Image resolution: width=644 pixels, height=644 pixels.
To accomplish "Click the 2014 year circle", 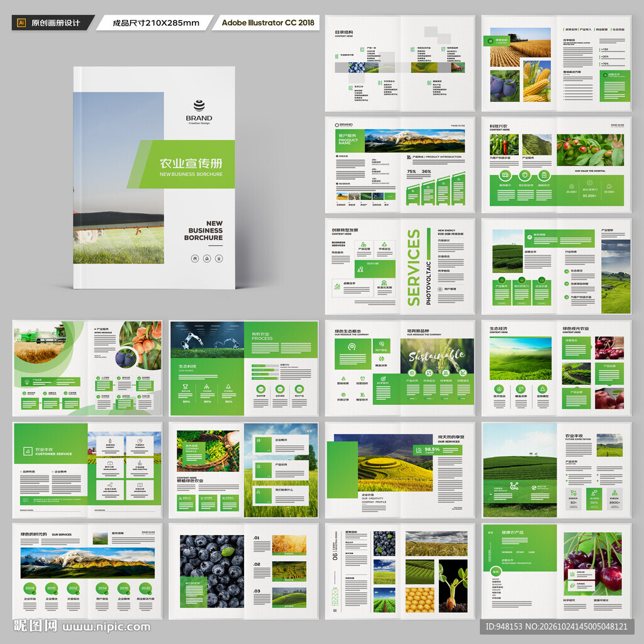I will click(103, 588).
